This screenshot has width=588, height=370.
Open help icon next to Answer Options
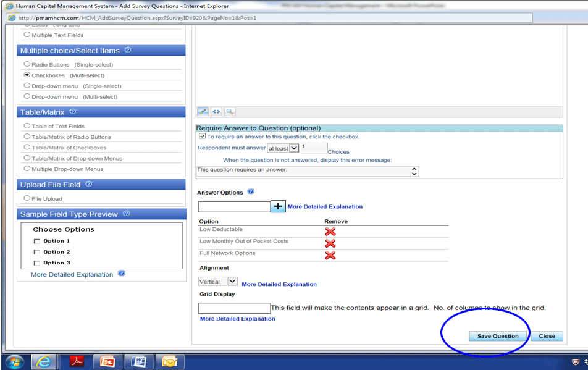coord(251,192)
